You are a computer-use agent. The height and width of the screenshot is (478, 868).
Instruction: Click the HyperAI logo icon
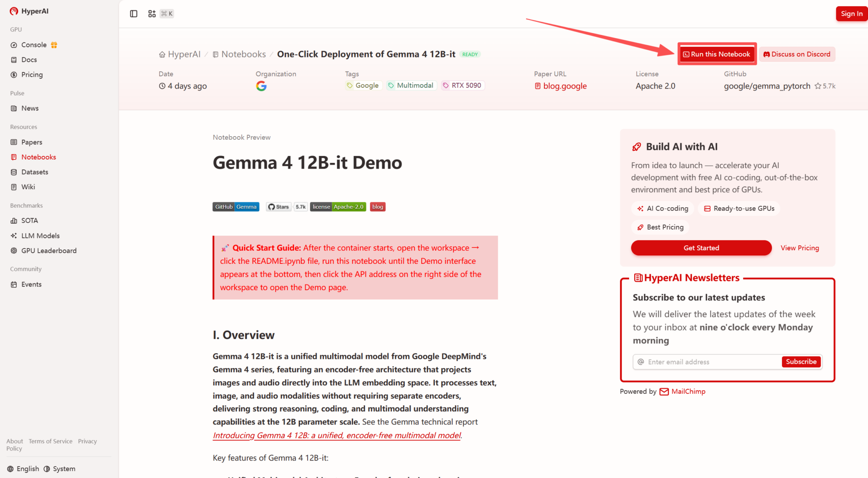coord(14,11)
